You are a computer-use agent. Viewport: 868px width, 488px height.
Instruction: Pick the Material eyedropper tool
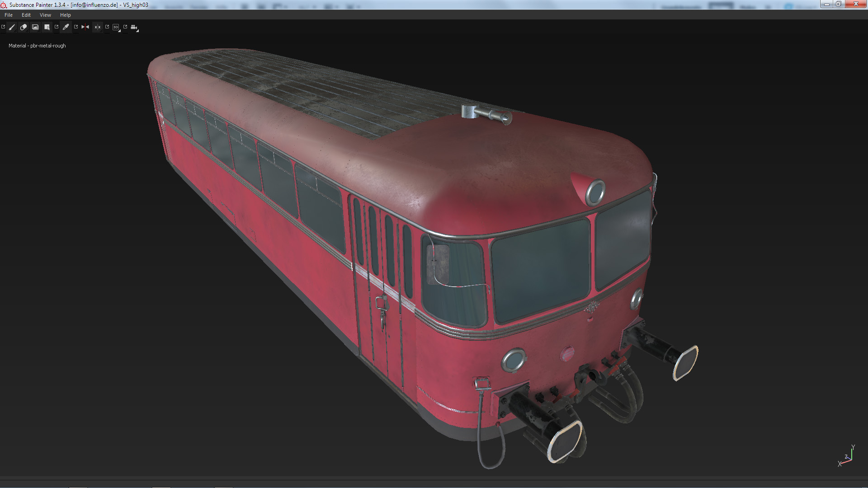[x=66, y=27]
